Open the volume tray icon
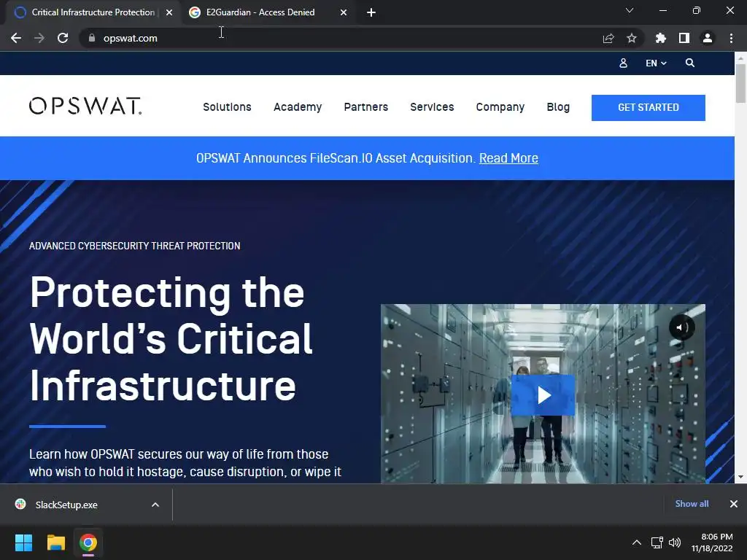The height and width of the screenshot is (560, 747). 675,542
